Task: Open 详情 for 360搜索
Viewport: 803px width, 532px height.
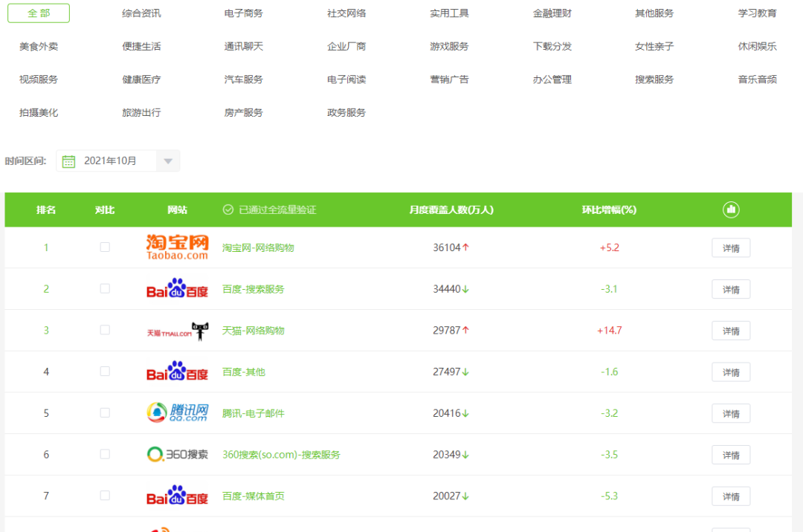Action: point(731,455)
